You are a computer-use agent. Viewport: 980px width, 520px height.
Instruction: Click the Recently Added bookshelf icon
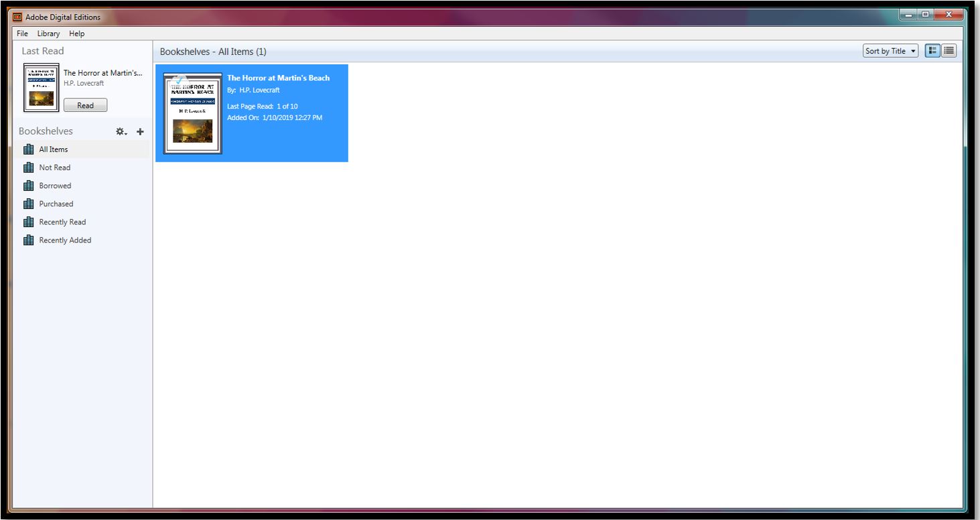click(x=29, y=240)
